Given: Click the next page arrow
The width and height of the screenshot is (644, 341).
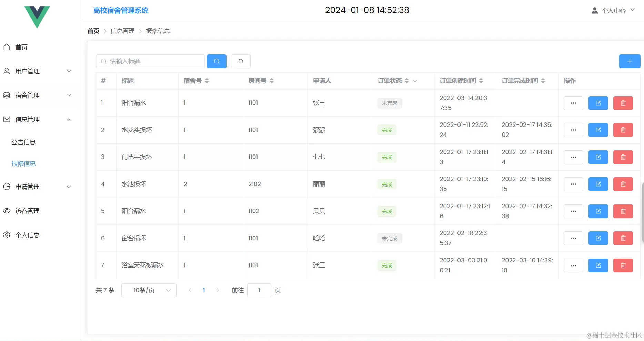Looking at the screenshot, I should (x=218, y=290).
